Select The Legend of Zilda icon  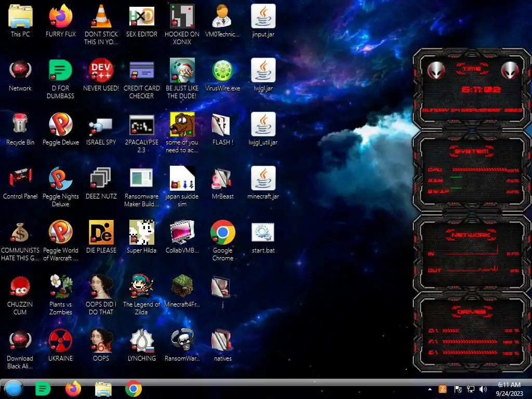tap(142, 286)
